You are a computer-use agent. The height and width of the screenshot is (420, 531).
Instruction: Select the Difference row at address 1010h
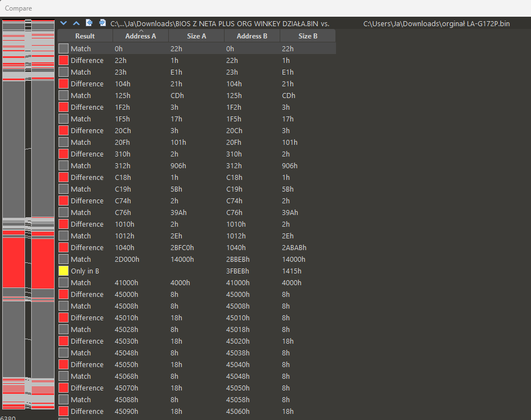(x=197, y=224)
